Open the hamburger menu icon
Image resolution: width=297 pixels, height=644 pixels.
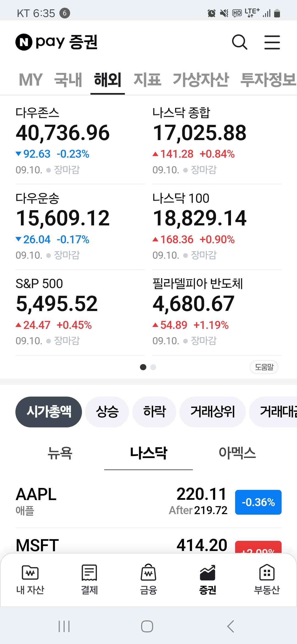pos(272,42)
